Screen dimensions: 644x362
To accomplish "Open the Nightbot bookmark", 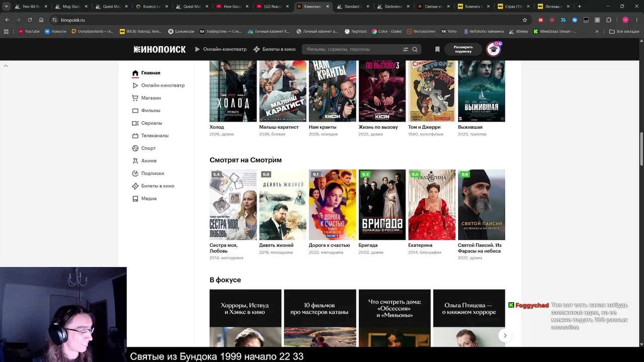I will click(x=356, y=31).
